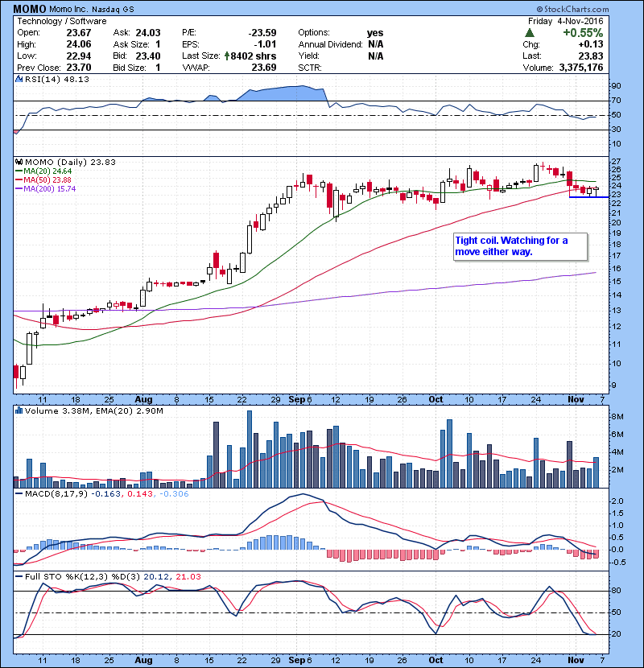Click the MACD(8,17,9) legend line marker
This screenshot has height=668, width=644.
[19, 494]
